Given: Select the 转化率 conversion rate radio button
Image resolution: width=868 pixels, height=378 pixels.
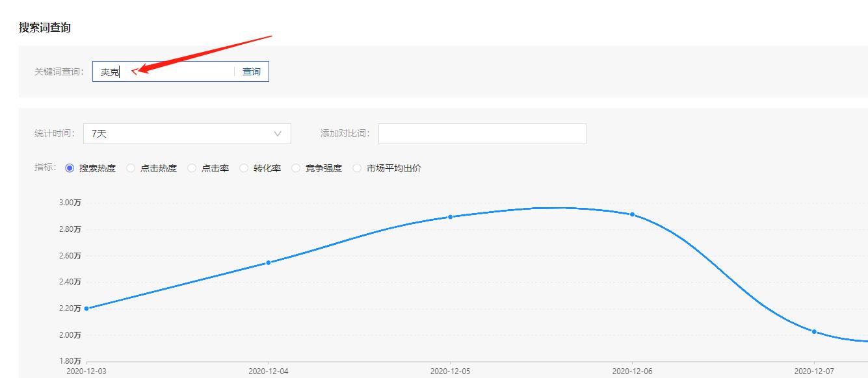Looking at the screenshot, I should pos(243,168).
